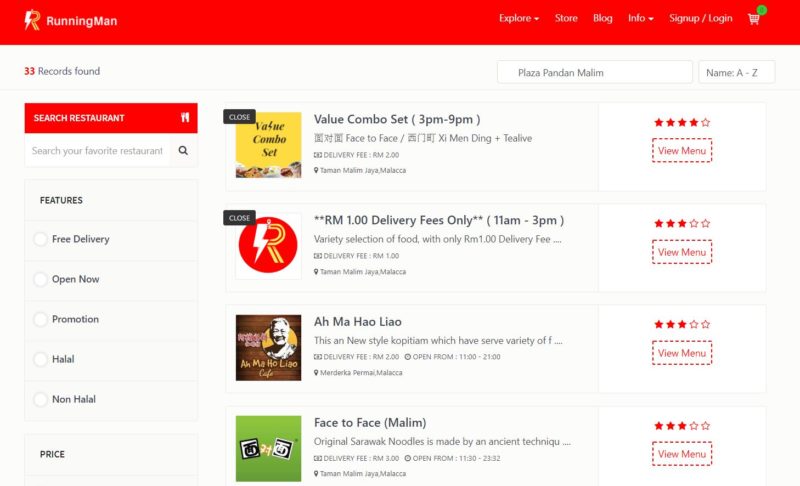800x486 pixels.
Task: Open the Plaza Pandan Malim location selector
Action: click(x=595, y=72)
